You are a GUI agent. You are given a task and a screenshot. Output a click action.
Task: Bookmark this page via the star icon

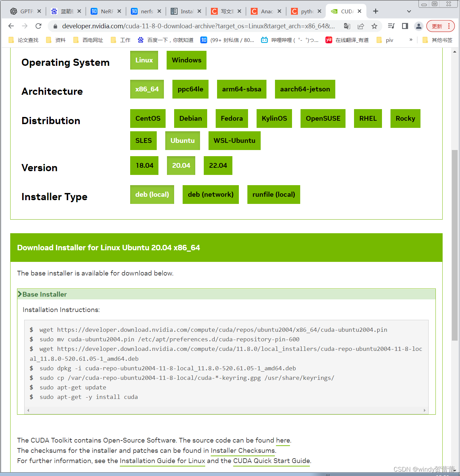tap(374, 26)
